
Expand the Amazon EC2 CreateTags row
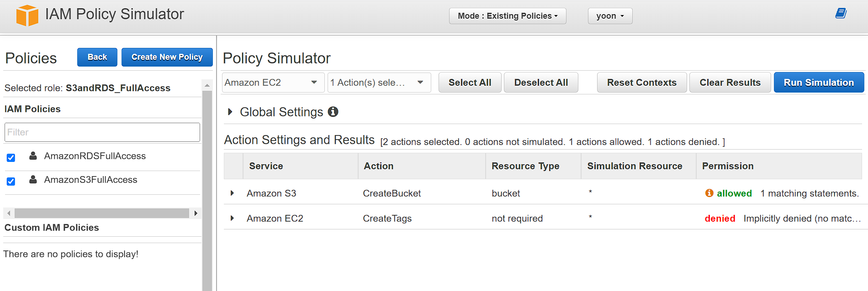pyautogui.click(x=232, y=218)
